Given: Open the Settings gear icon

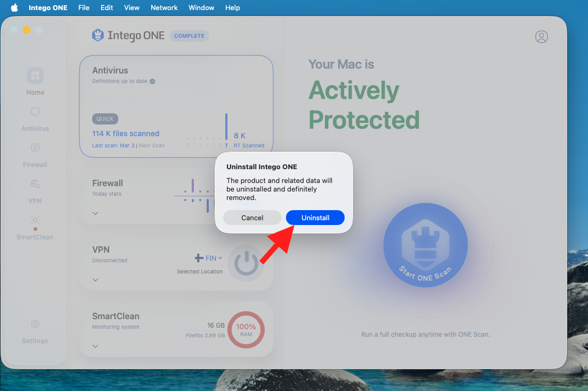Looking at the screenshot, I should (35, 324).
